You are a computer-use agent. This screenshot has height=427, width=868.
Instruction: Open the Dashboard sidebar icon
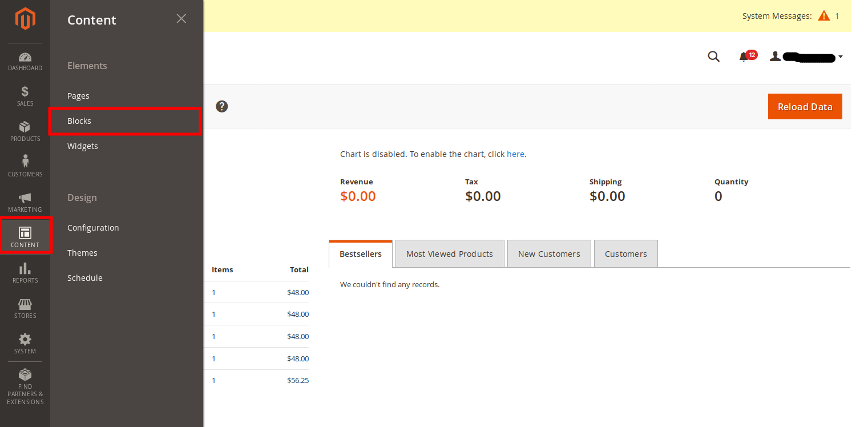pyautogui.click(x=25, y=62)
